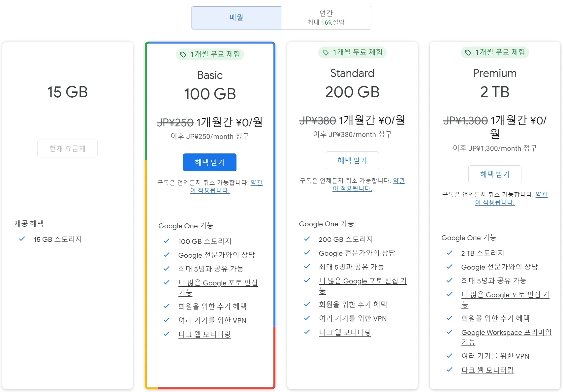563x392 pixels.
Task: Switch to 연간 annual billing tab
Action: tap(326, 18)
